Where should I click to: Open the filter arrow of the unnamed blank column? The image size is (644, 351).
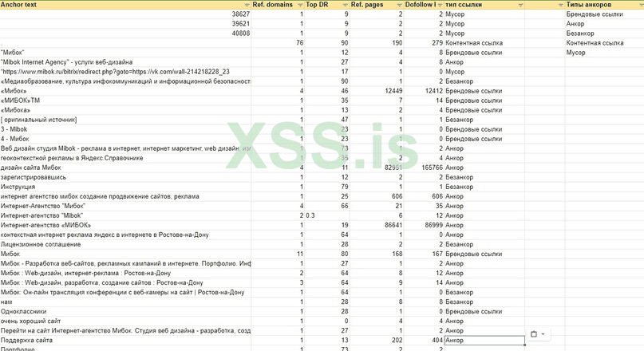(x=561, y=5)
